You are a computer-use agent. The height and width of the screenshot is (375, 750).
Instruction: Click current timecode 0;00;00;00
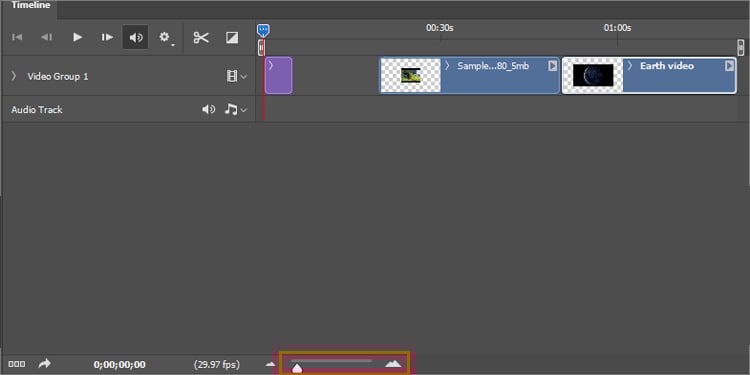pyautogui.click(x=120, y=364)
